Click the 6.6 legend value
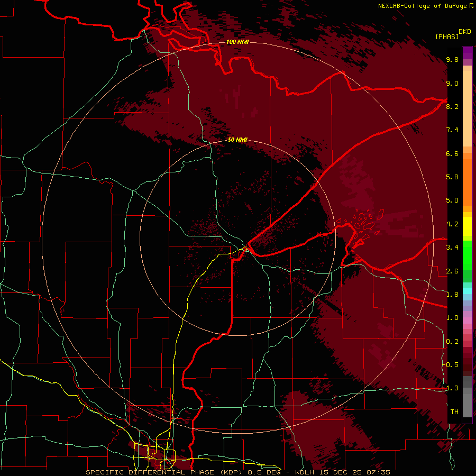This screenshot has width=476, height=476. pyautogui.click(x=452, y=153)
